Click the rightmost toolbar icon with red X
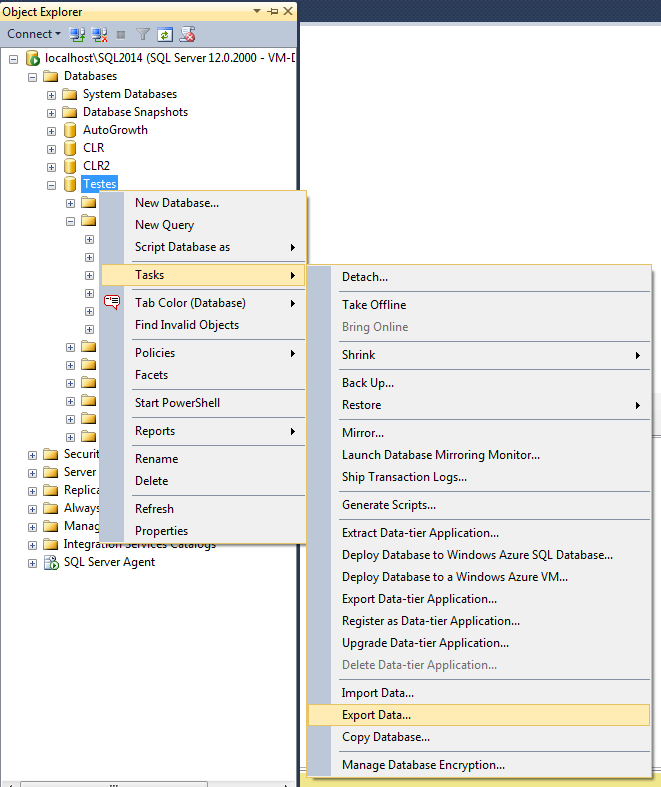The height and width of the screenshot is (787, 661). click(x=187, y=34)
